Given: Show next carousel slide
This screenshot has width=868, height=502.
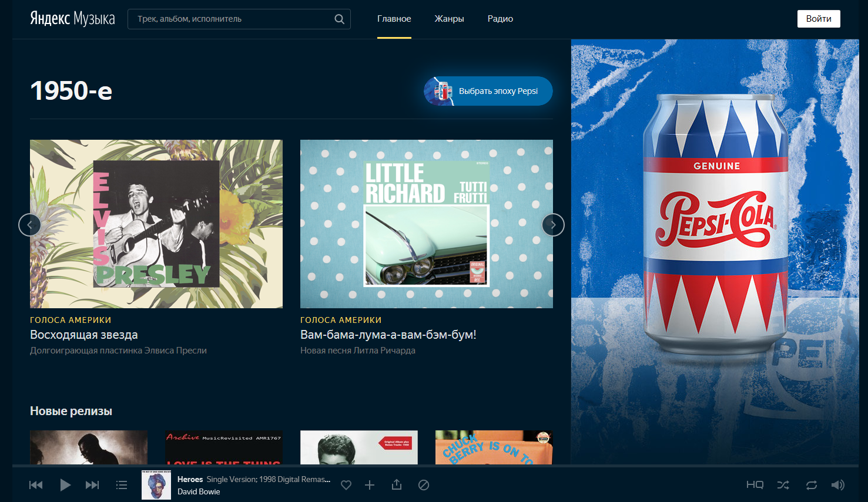Looking at the screenshot, I should 553,225.
